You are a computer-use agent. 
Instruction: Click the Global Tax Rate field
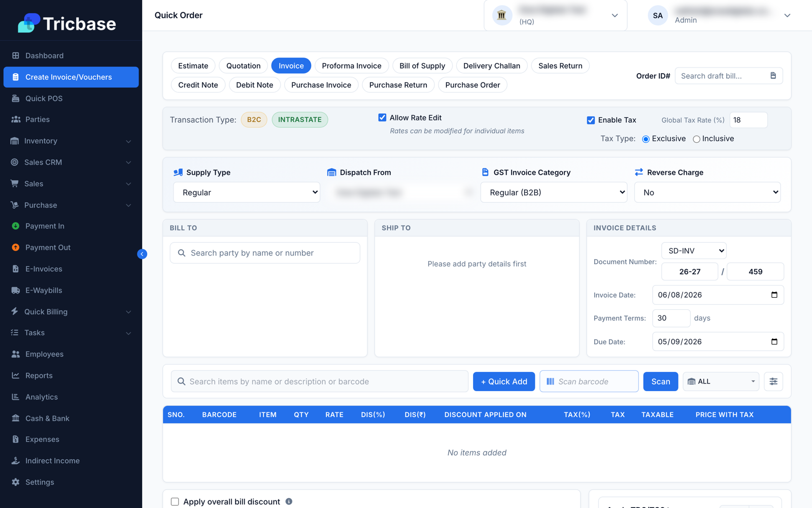[749, 120]
